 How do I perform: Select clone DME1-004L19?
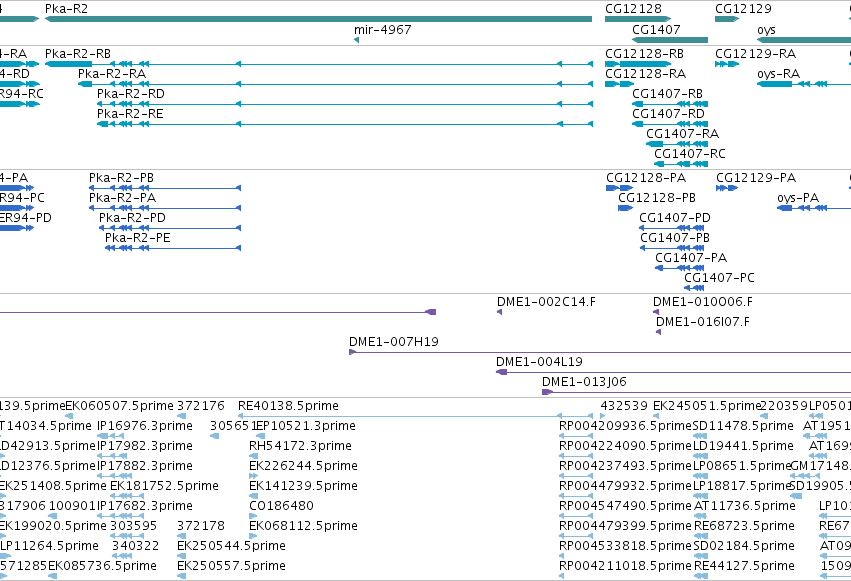tap(674, 372)
